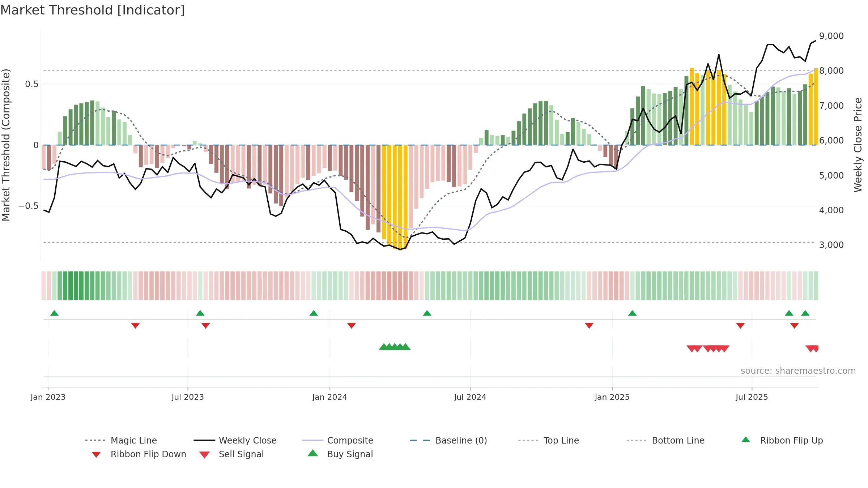Screen dimensions: 868x488
Task: Select flip-up triangle just before Jan 2024
Action: click(314, 313)
